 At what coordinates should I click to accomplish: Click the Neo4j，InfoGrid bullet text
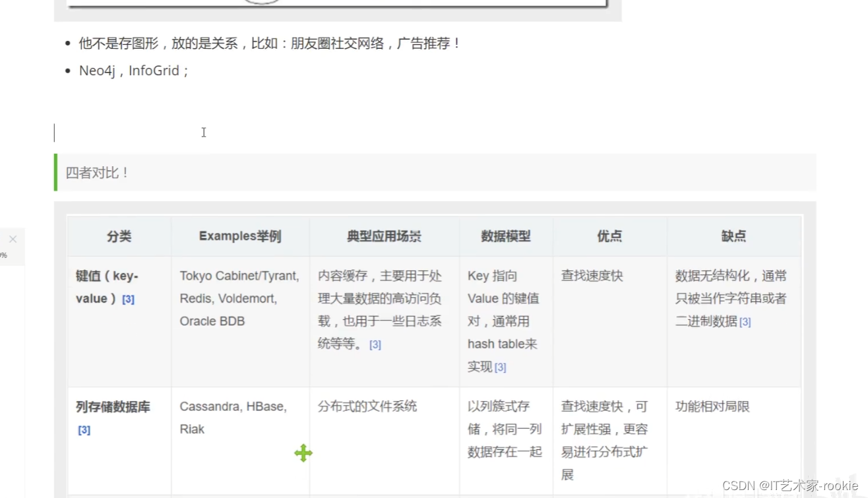tap(134, 71)
